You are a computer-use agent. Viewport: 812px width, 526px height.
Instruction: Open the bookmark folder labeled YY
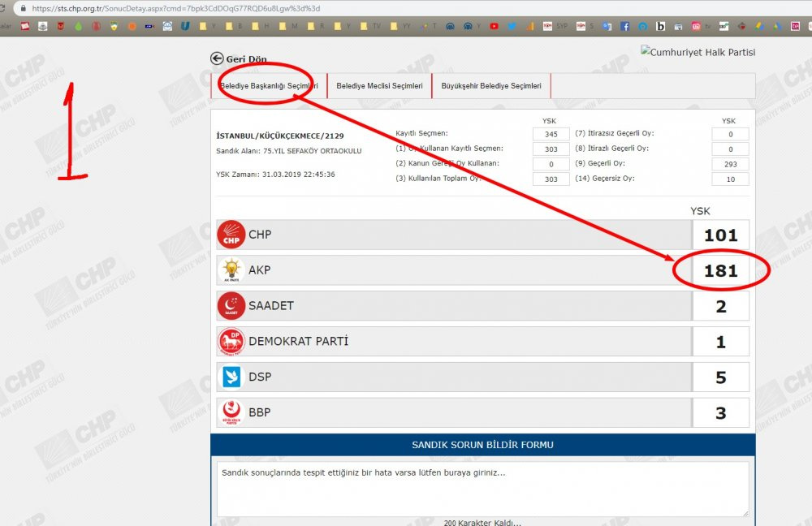tap(401, 26)
